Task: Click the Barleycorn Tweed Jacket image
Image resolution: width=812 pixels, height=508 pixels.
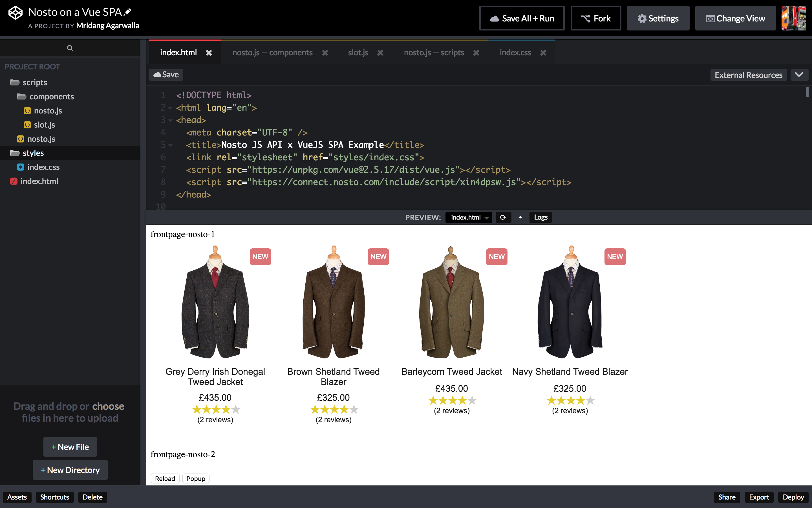Action: [x=452, y=302]
